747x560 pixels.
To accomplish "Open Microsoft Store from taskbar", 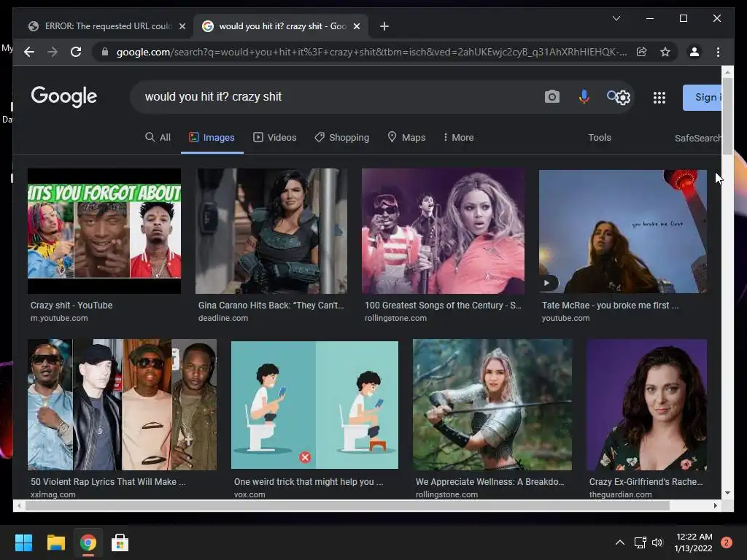I will click(120, 542).
